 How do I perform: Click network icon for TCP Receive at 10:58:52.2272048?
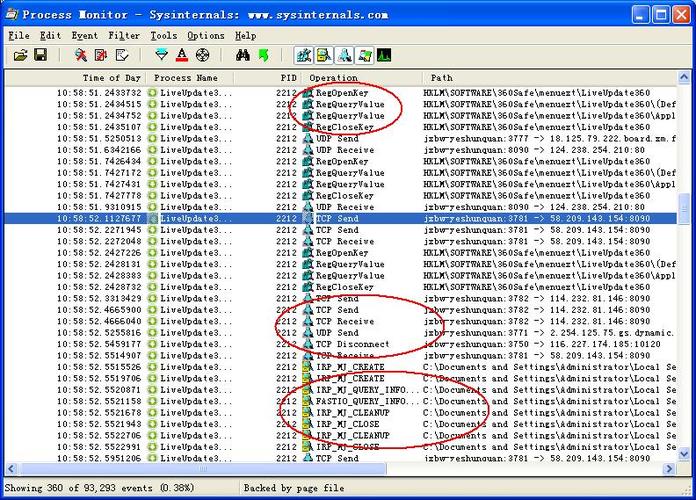click(308, 242)
